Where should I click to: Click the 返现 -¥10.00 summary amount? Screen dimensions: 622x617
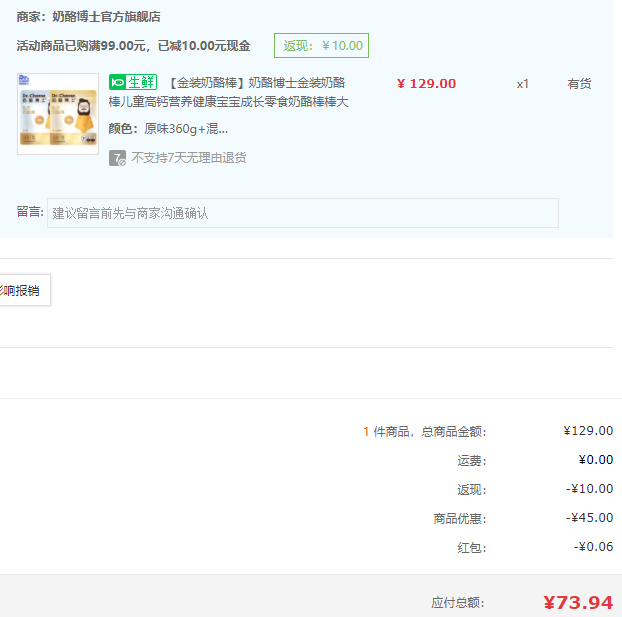point(589,489)
